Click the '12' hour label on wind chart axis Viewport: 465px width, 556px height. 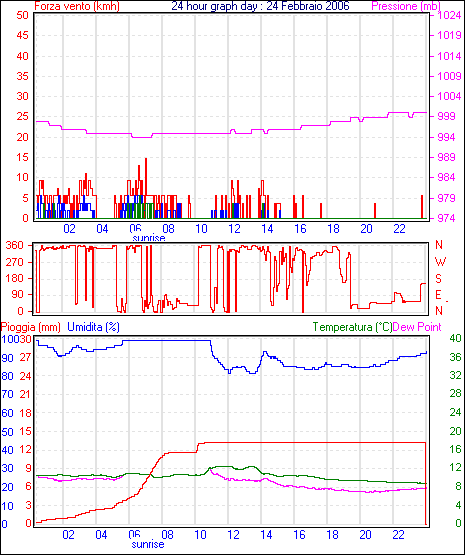tap(234, 229)
